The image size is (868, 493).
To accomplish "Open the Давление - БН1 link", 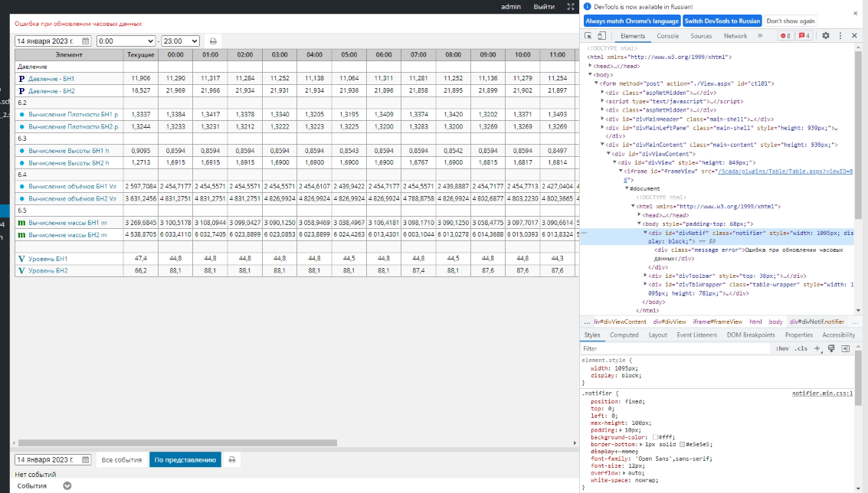I will tap(51, 79).
